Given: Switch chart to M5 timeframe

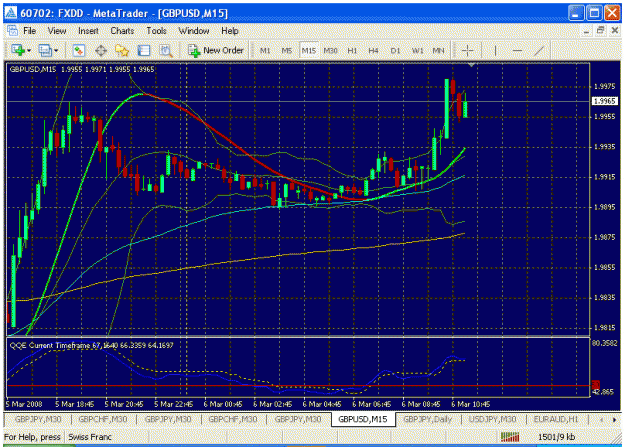Looking at the screenshot, I should [x=286, y=51].
